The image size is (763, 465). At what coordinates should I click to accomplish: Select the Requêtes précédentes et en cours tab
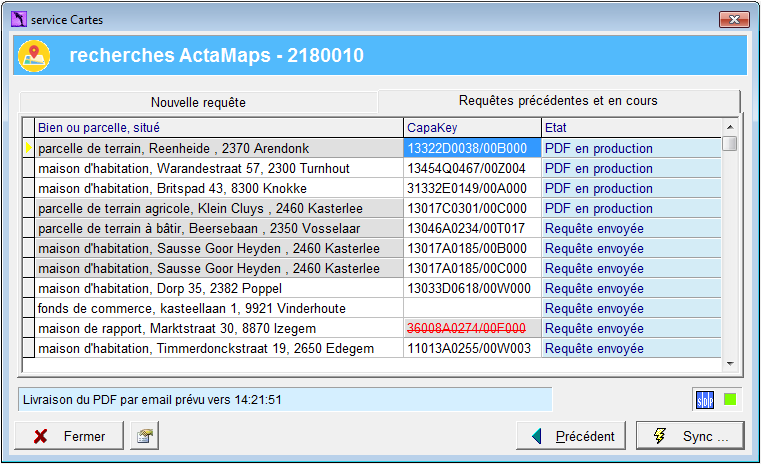558,101
